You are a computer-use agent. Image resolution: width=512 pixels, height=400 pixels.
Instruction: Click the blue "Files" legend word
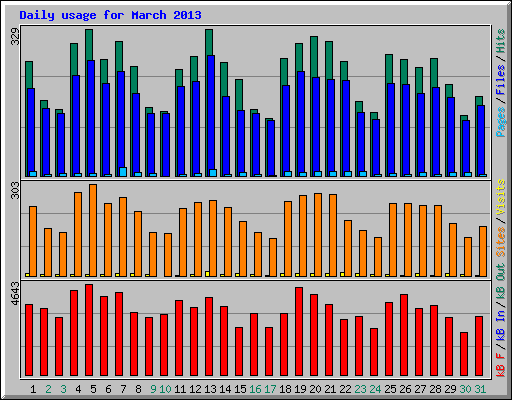pyautogui.click(x=500, y=80)
